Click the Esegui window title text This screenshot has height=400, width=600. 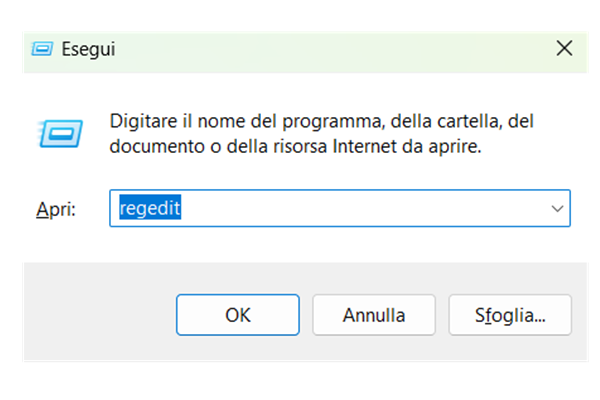coord(90,47)
